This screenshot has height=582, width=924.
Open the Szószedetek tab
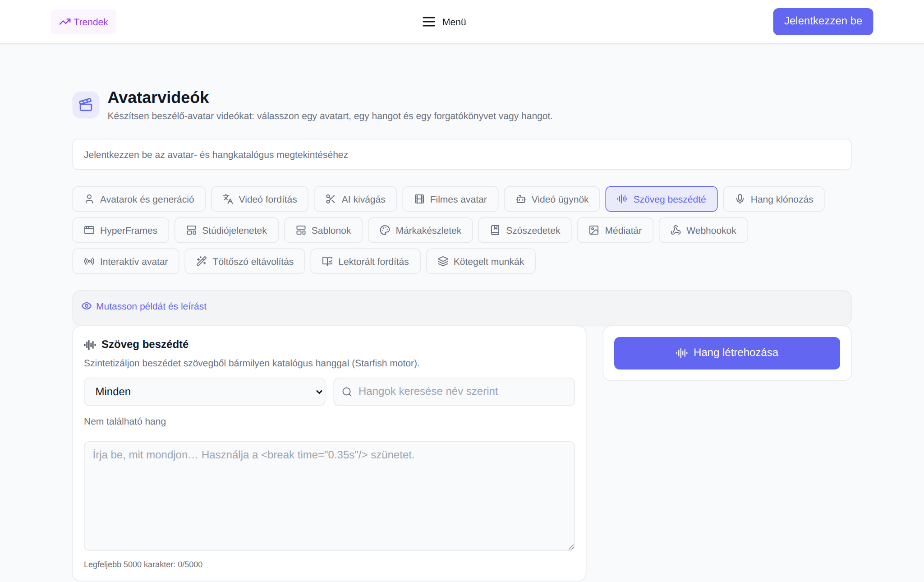point(525,230)
